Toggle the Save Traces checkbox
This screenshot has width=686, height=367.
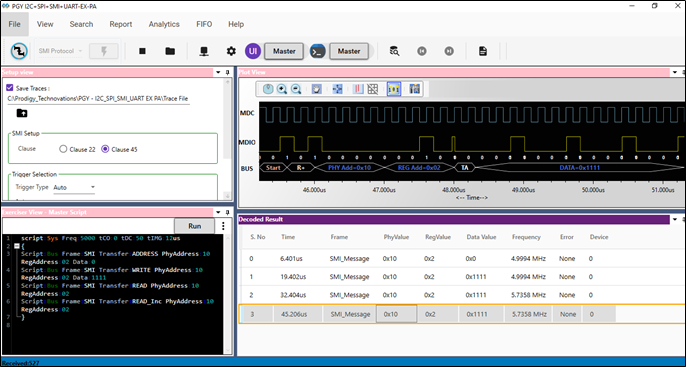click(10, 88)
